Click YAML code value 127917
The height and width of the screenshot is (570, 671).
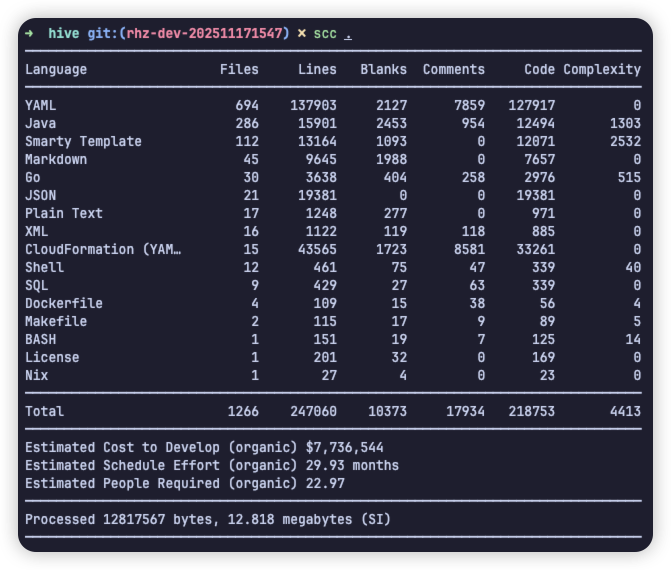click(x=531, y=105)
